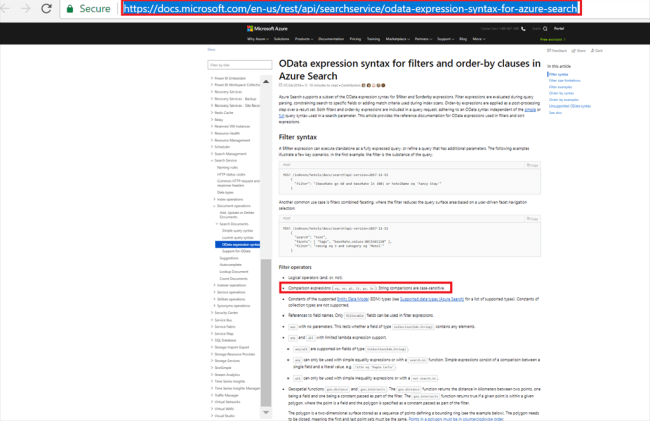Open Supported data types (Azure Search) link
The image size is (650, 421).
click(432, 299)
